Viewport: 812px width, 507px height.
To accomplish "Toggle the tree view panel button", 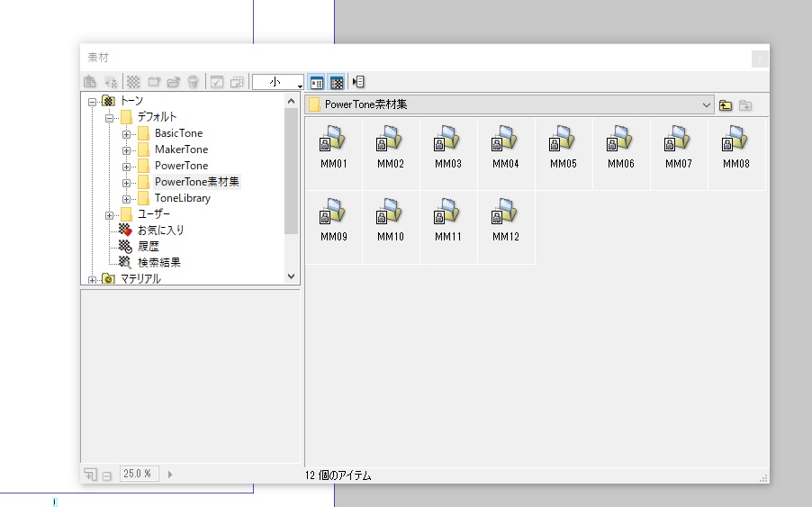I will (317, 82).
